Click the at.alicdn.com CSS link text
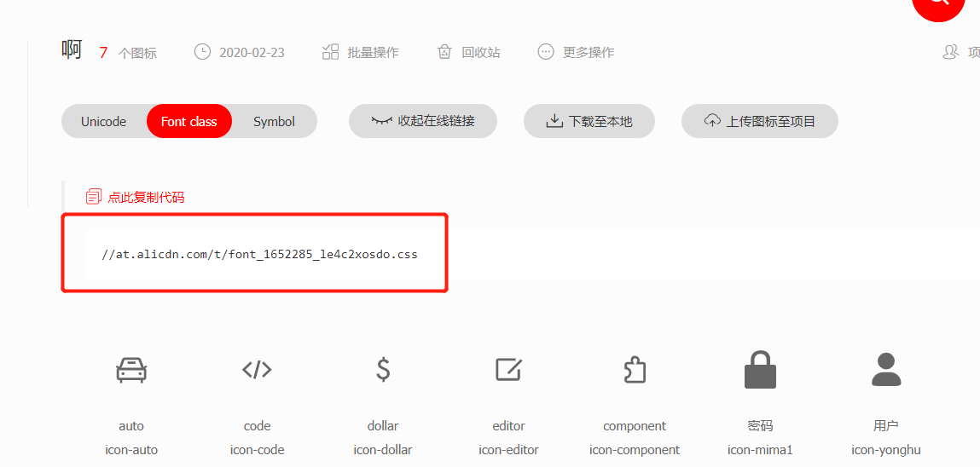 [x=259, y=255]
